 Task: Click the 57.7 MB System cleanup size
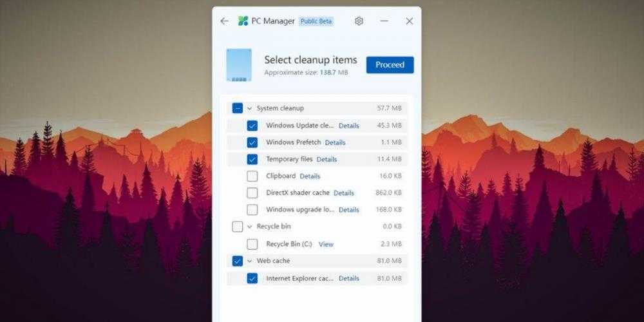390,108
